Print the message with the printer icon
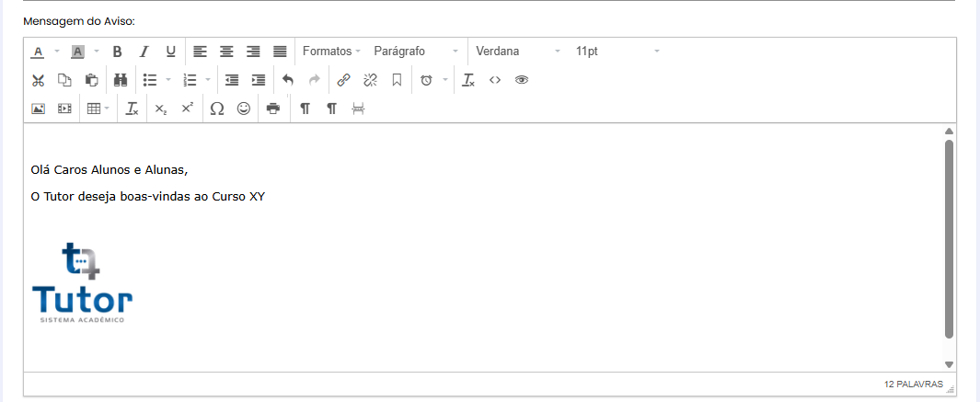Screen dimensions: 980x402 [272, 109]
